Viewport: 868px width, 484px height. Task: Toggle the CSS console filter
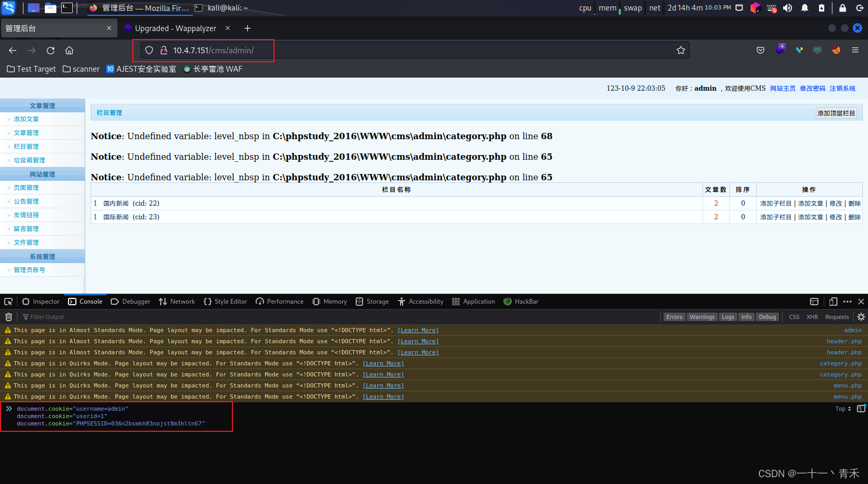(794, 317)
